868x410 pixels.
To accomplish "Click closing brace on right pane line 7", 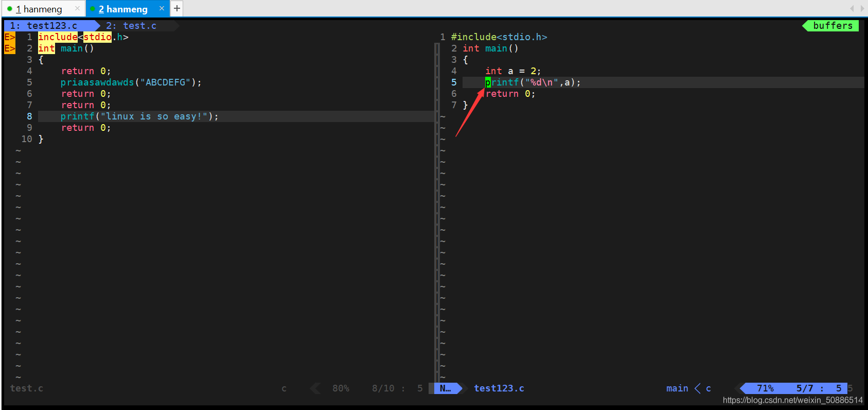I will 465,105.
